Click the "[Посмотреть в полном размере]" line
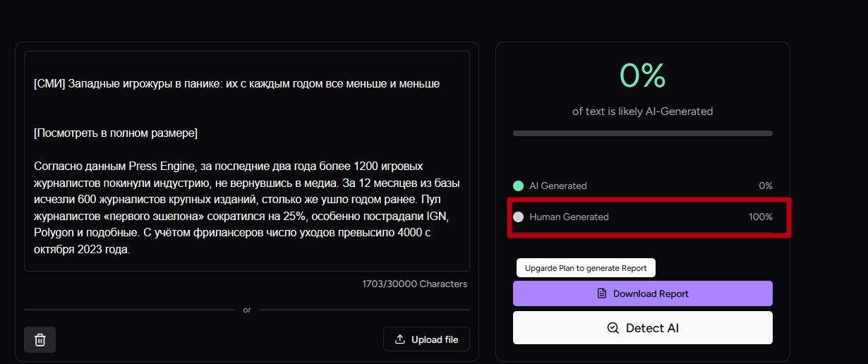868x364 pixels. point(116,133)
